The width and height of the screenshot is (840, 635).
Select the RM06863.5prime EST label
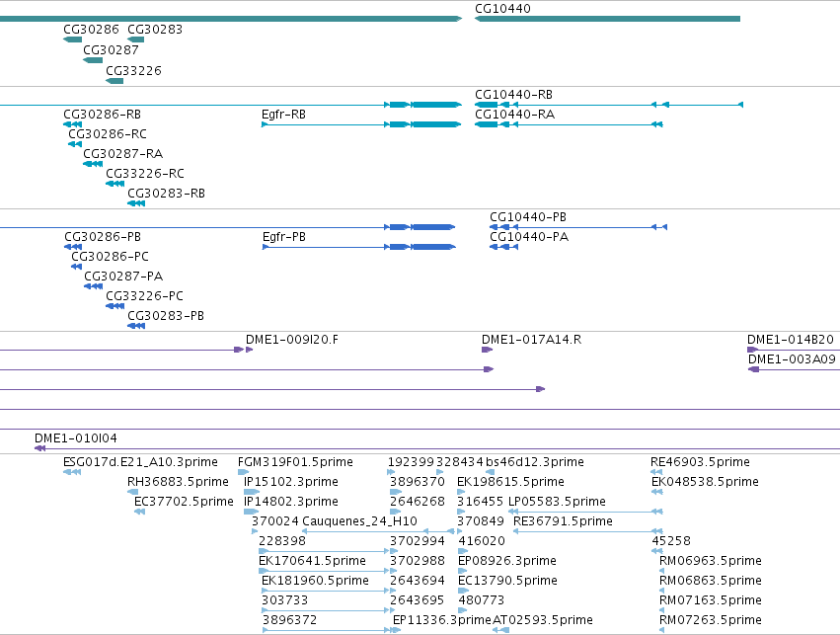[x=711, y=581]
